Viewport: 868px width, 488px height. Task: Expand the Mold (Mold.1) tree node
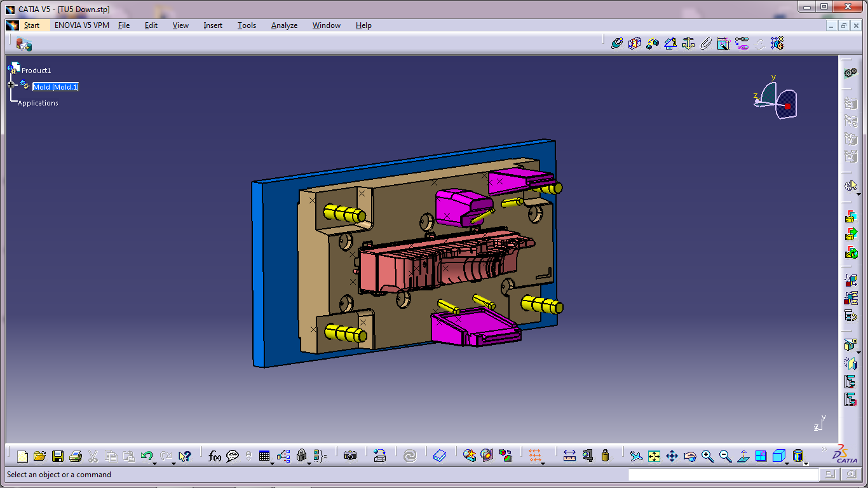11,85
